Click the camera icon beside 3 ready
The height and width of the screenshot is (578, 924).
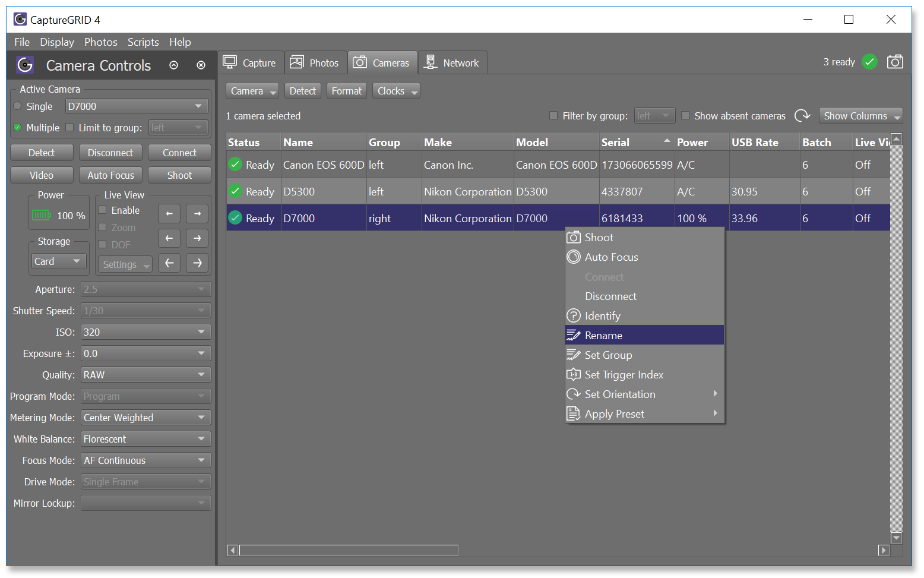894,62
